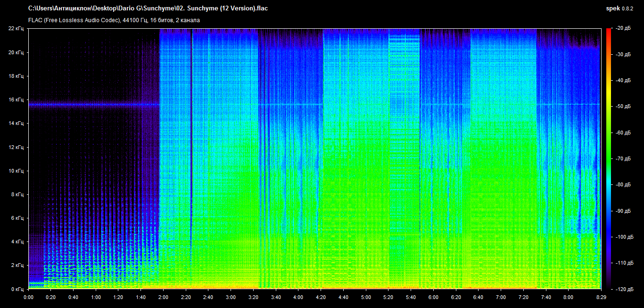Click the '1:00' time axis label
The height and width of the screenshot is (308, 644).
tap(96, 298)
